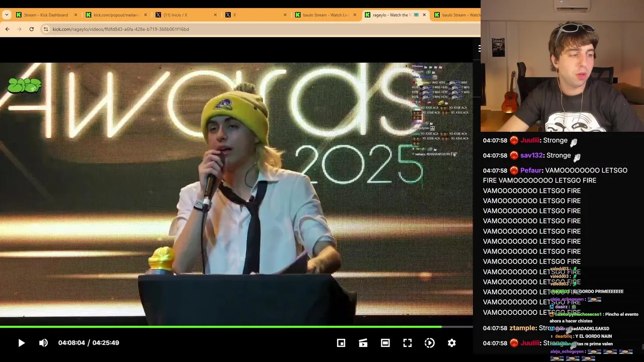Switch to Stream - Kick Dashboard tab

[x=46, y=15]
